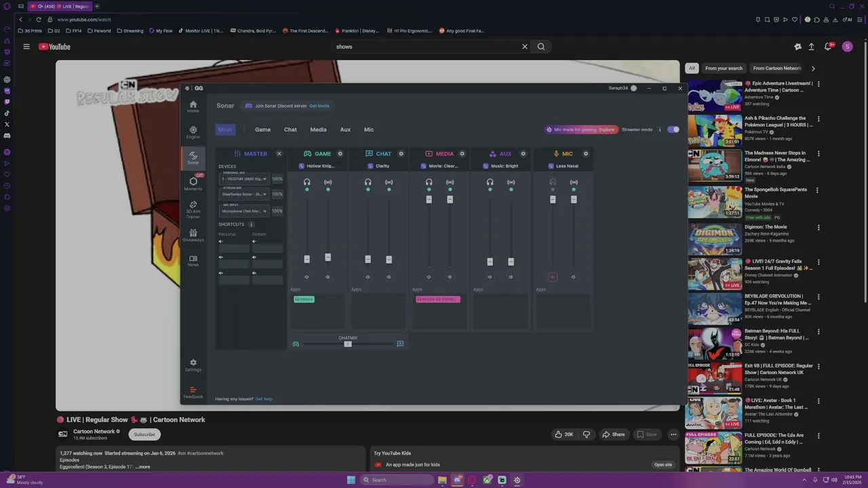Launch 3D Aim Trainer from GG sidebar
Image resolution: width=868 pixels, height=488 pixels.
pyautogui.click(x=193, y=209)
